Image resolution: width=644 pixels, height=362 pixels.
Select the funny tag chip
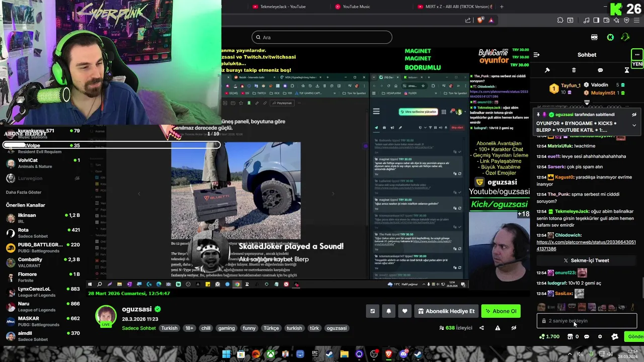pyautogui.click(x=249, y=328)
